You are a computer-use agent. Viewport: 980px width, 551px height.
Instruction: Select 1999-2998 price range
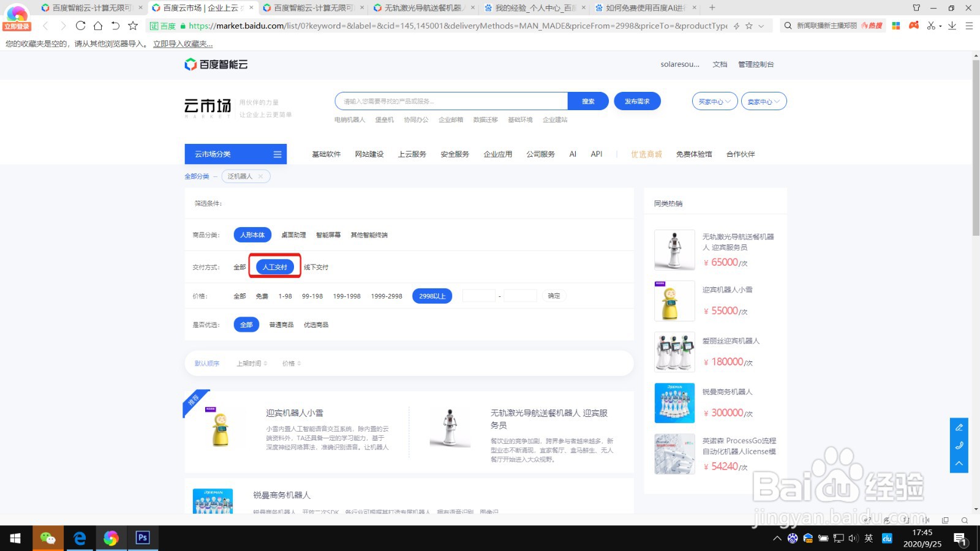coord(386,296)
